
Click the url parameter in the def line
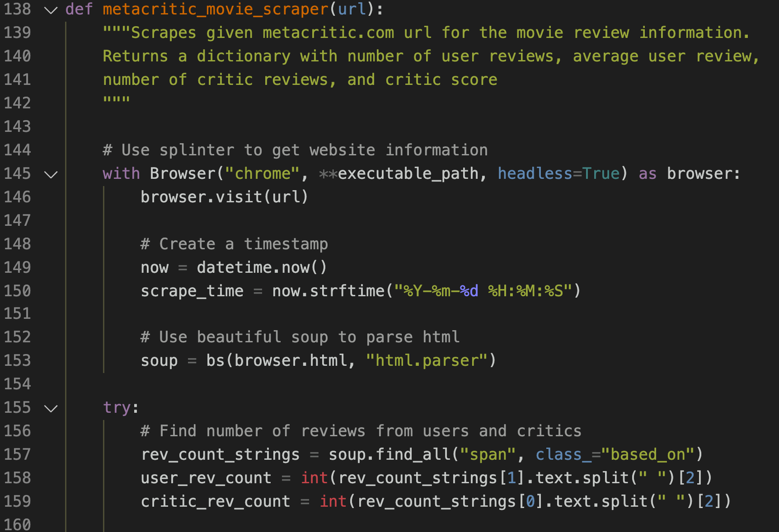[352, 9]
